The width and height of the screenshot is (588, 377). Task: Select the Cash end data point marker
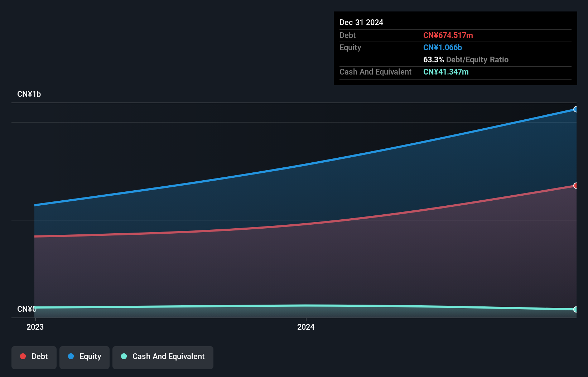pyautogui.click(x=575, y=309)
